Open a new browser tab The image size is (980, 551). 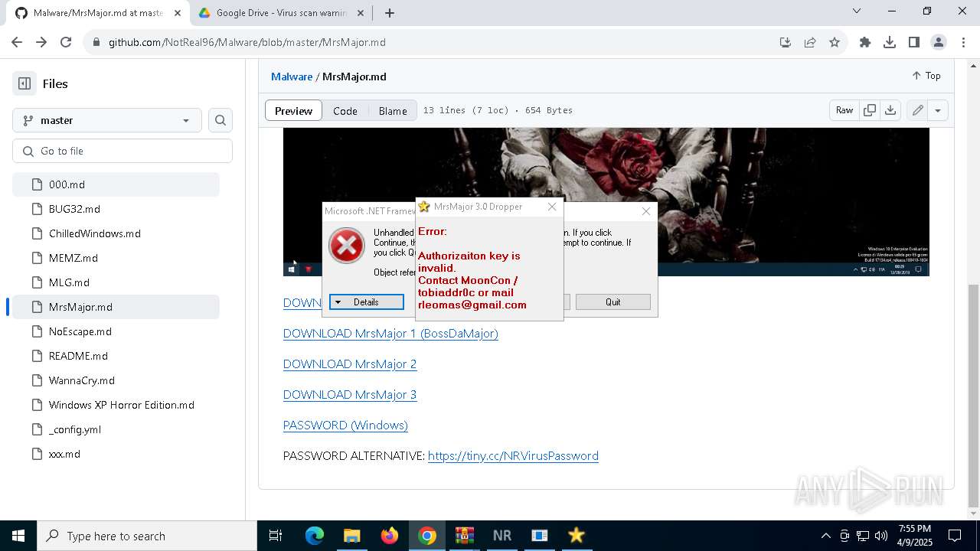tap(390, 13)
